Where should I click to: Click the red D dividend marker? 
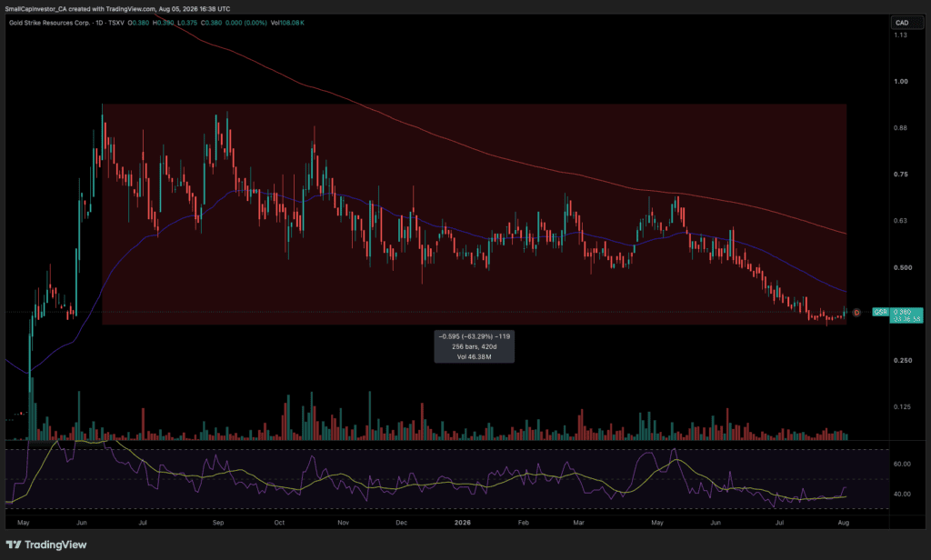pyautogui.click(x=856, y=313)
